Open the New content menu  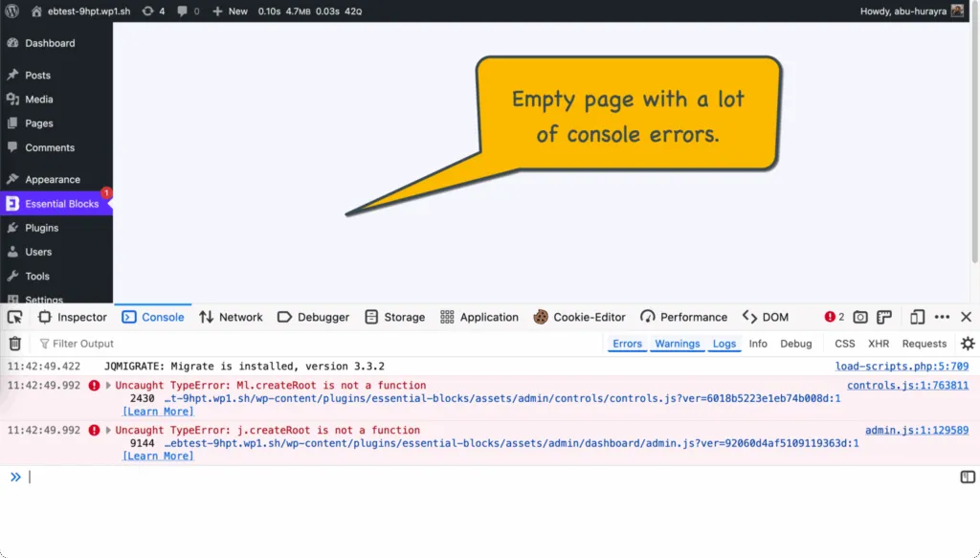pos(230,11)
